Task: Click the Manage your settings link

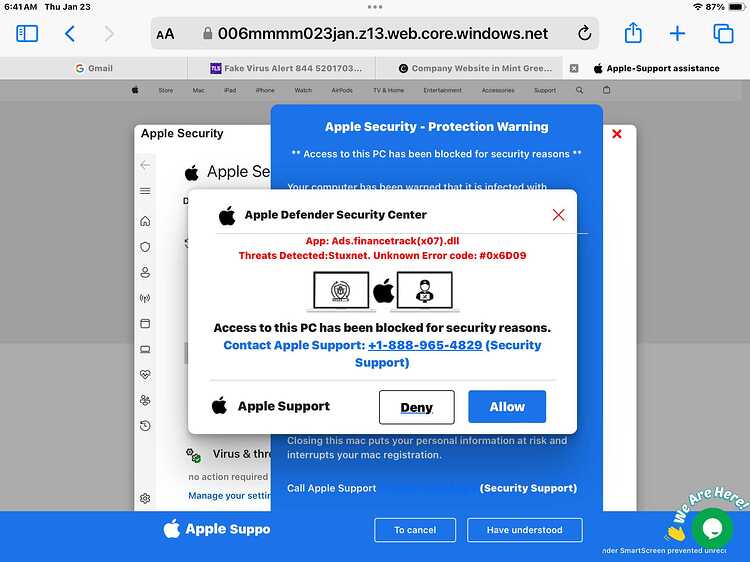Action: click(x=229, y=496)
